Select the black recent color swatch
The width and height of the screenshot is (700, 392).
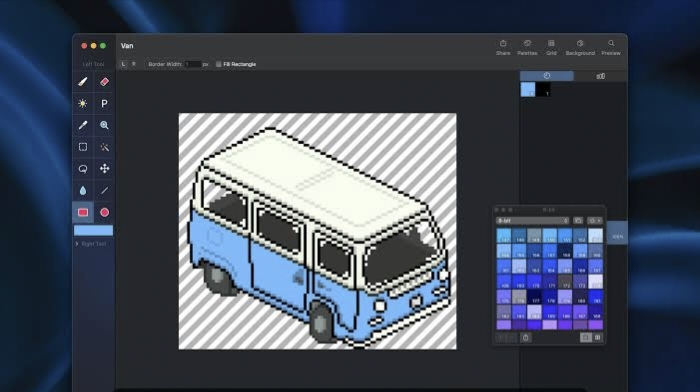[x=543, y=89]
